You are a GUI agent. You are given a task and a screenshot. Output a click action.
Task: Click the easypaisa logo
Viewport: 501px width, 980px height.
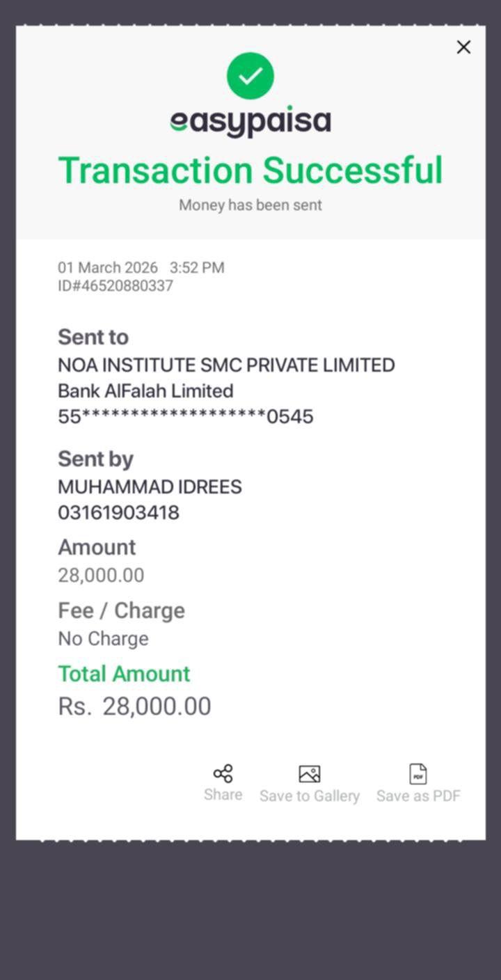(x=250, y=122)
